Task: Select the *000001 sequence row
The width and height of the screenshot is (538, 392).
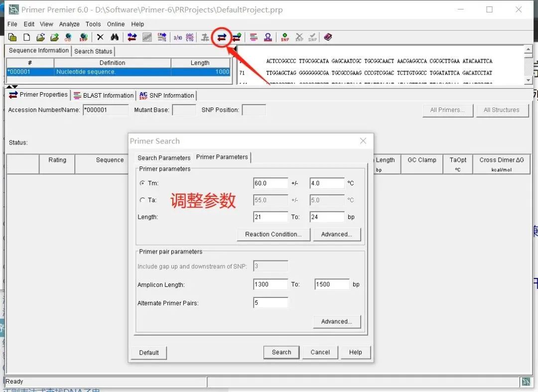Action: pyautogui.click(x=119, y=72)
